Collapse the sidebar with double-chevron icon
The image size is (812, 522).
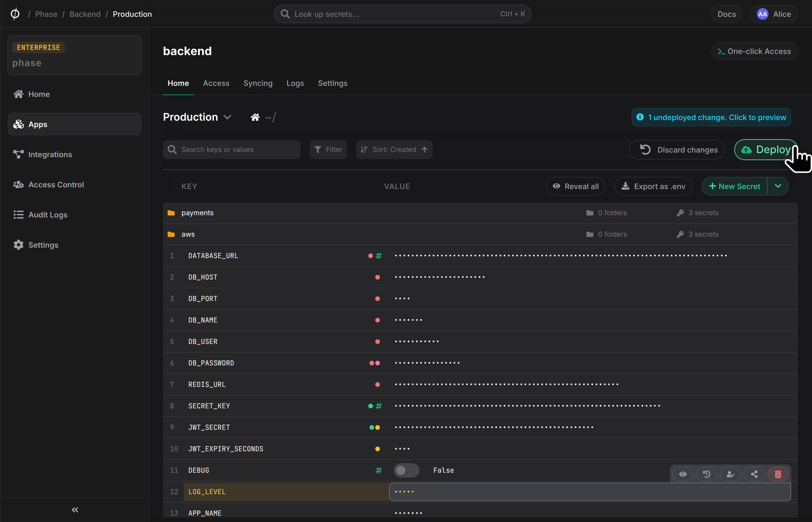tap(75, 510)
